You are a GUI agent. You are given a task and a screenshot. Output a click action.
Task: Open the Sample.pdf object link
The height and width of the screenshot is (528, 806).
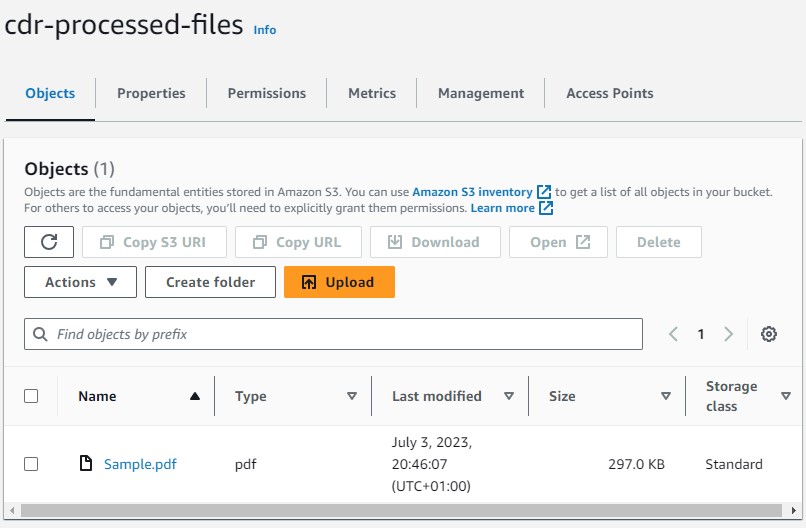tap(140, 464)
